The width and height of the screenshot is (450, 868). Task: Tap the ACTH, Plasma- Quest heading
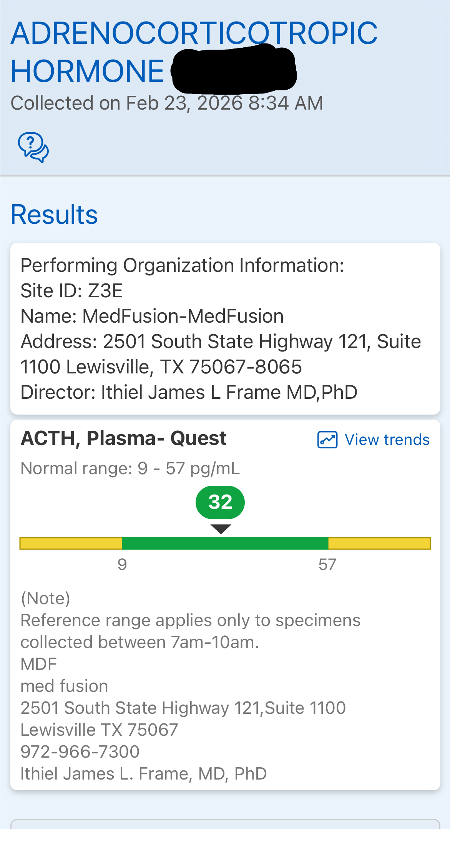click(123, 438)
